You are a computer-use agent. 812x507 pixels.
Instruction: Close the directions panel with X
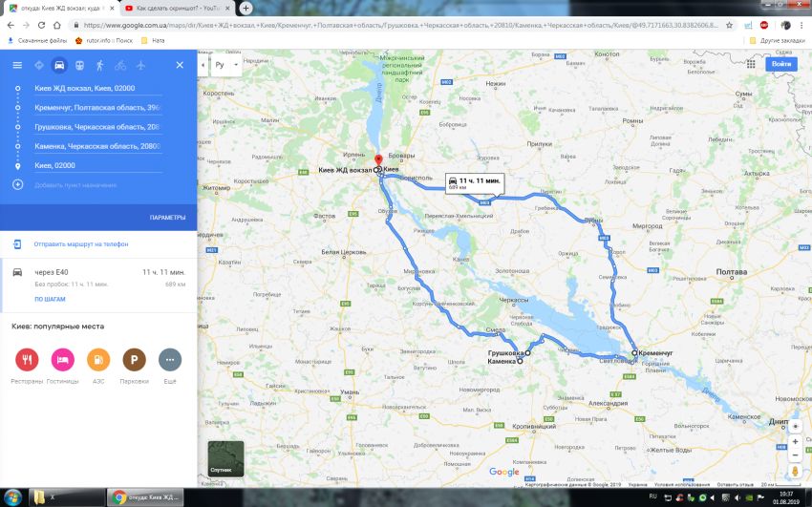180,65
